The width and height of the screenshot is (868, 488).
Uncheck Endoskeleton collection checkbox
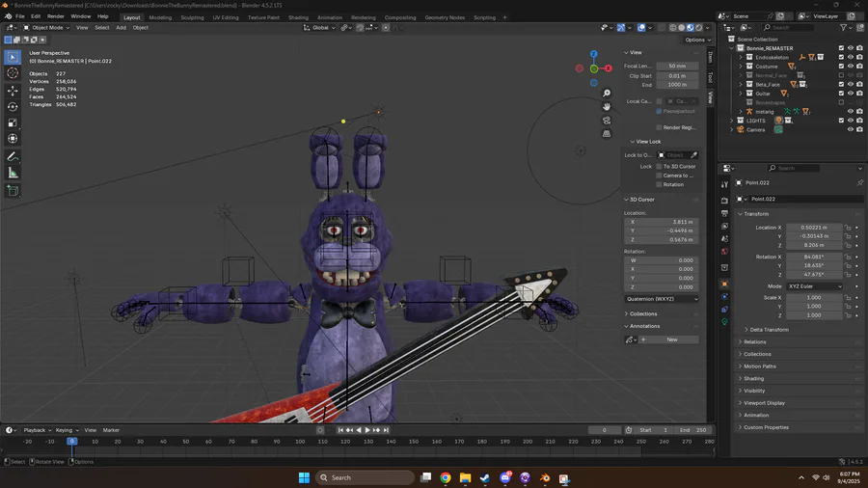tap(841, 57)
